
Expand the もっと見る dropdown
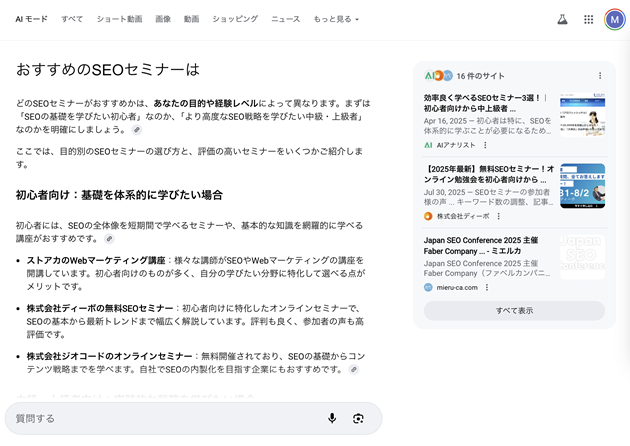pos(336,19)
